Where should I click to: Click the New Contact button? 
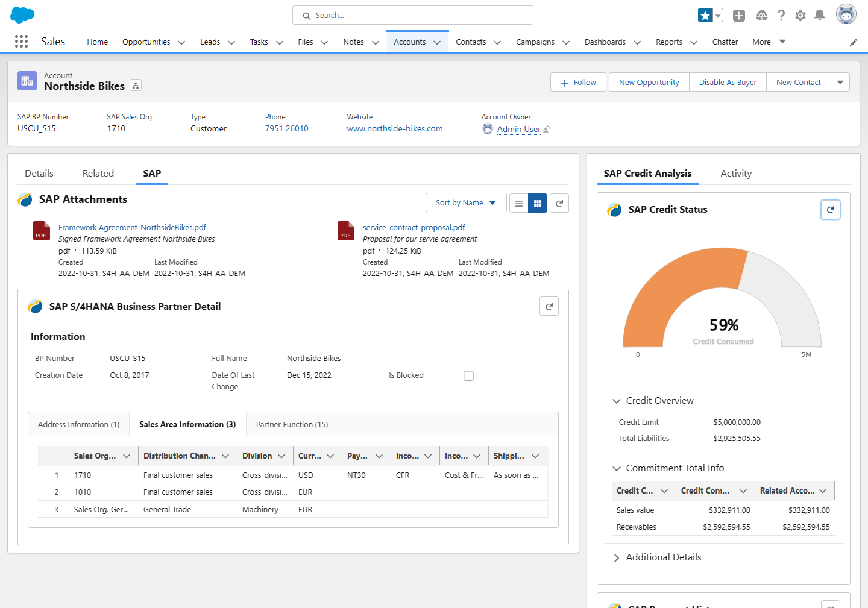tap(799, 83)
